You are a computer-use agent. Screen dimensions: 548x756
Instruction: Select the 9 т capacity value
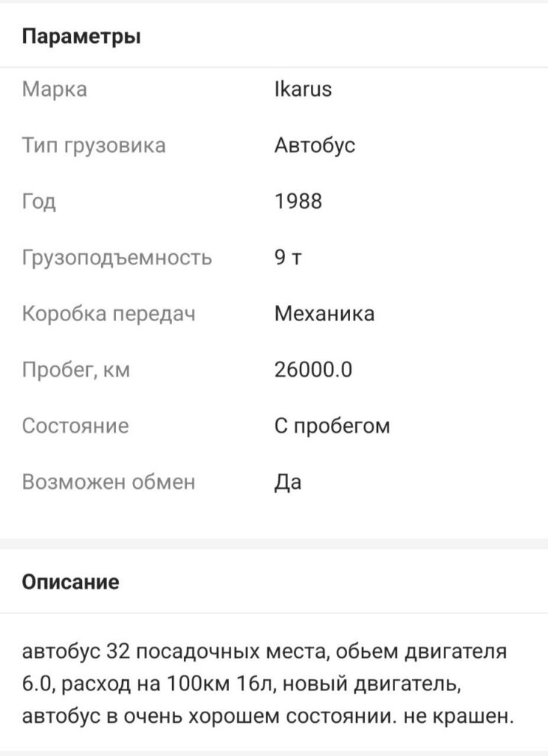(x=288, y=258)
